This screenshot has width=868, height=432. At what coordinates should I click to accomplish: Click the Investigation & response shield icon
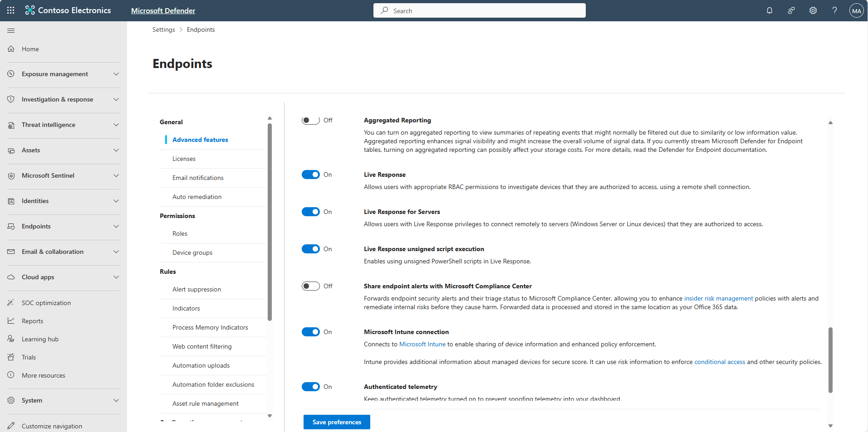click(x=11, y=99)
